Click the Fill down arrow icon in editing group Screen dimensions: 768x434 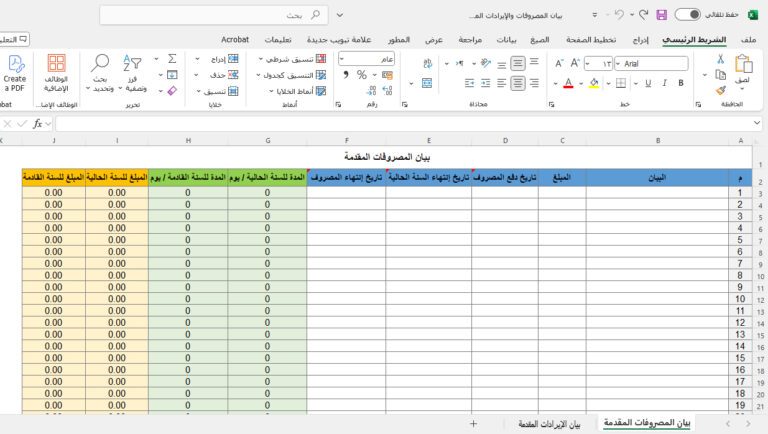172,75
